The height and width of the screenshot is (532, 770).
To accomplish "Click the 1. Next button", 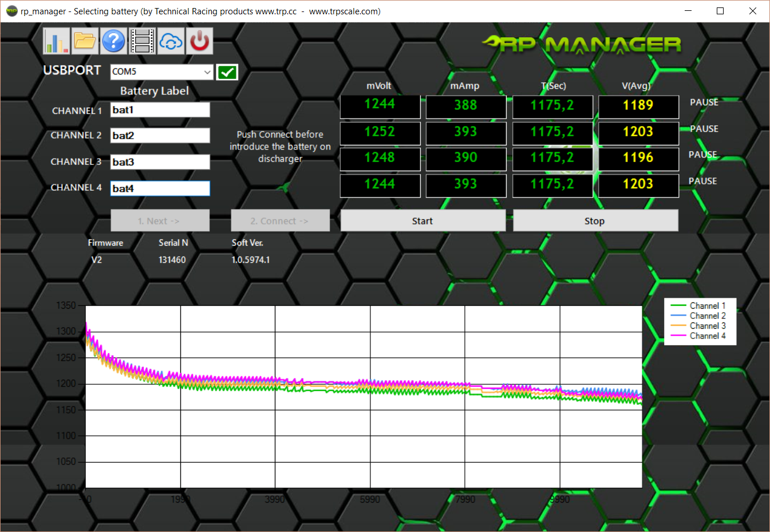I will coord(160,220).
